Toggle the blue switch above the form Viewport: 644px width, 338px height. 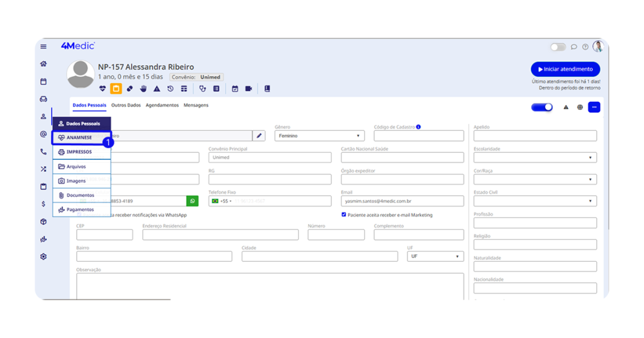541,108
